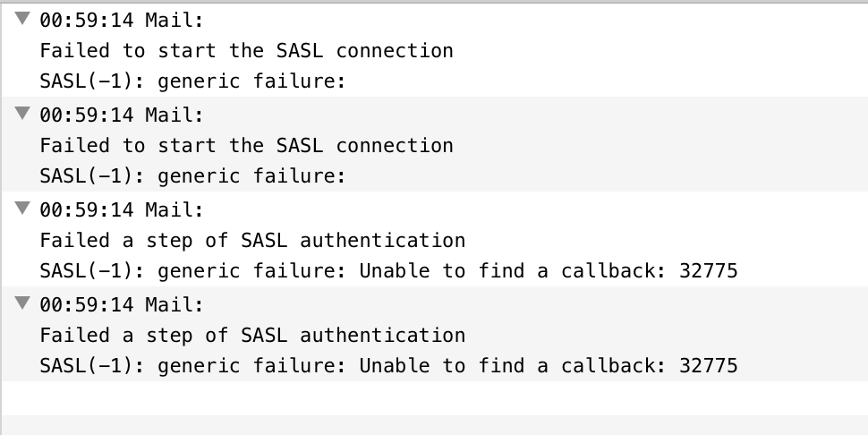Click the empty gray row at the bottom

434,425
